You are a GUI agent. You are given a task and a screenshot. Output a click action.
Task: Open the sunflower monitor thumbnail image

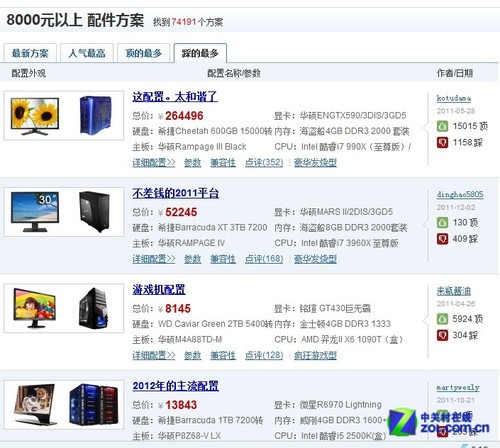(x=35, y=116)
